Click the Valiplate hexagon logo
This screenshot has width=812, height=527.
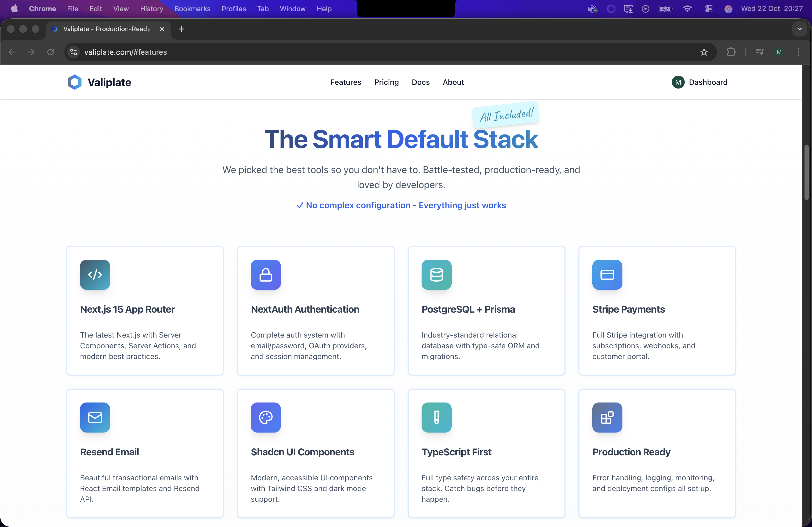click(x=74, y=82)
